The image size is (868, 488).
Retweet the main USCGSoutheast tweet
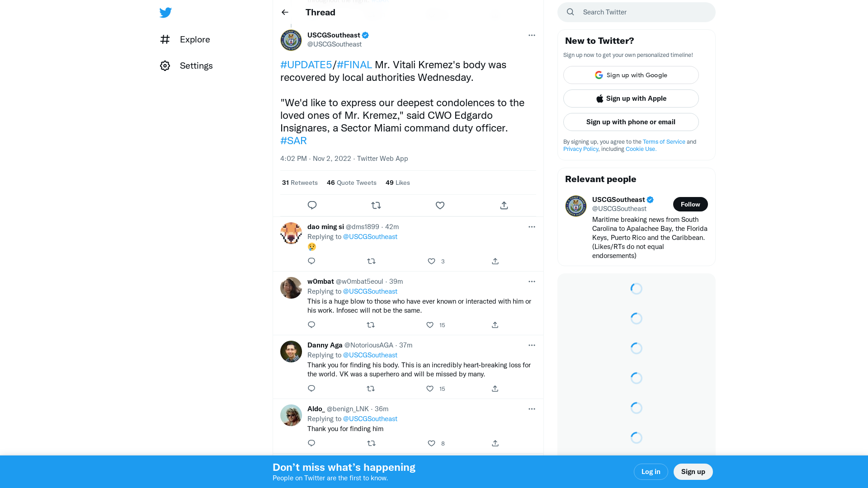tap(376, 206)
